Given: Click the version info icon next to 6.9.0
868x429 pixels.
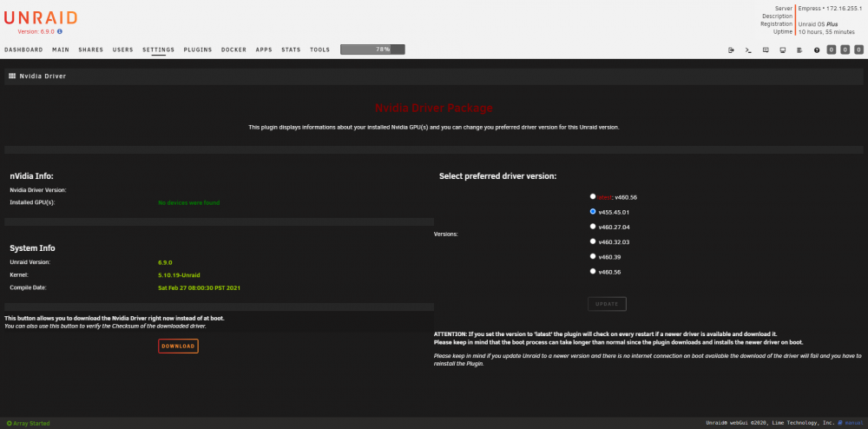Looking at the screenshot, I should (60, 32).
